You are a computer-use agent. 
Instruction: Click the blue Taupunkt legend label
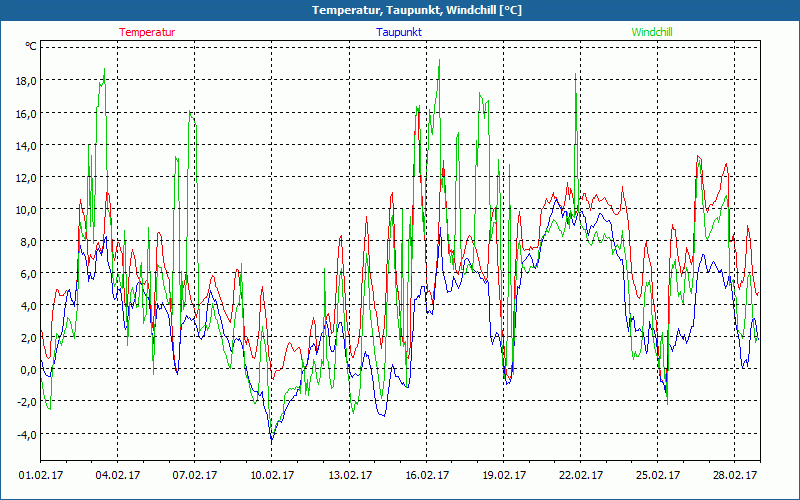[399, 32]
